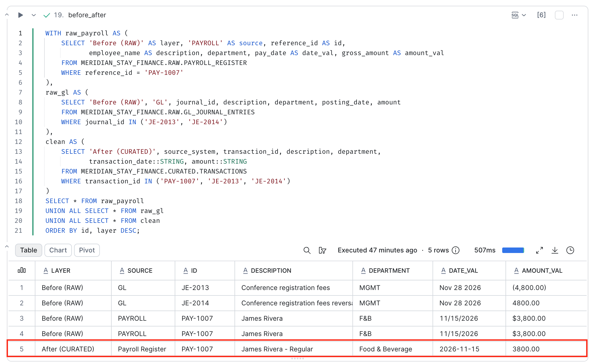
Task: Place cursor on code line 21
Action: click(x=92, y=231)
